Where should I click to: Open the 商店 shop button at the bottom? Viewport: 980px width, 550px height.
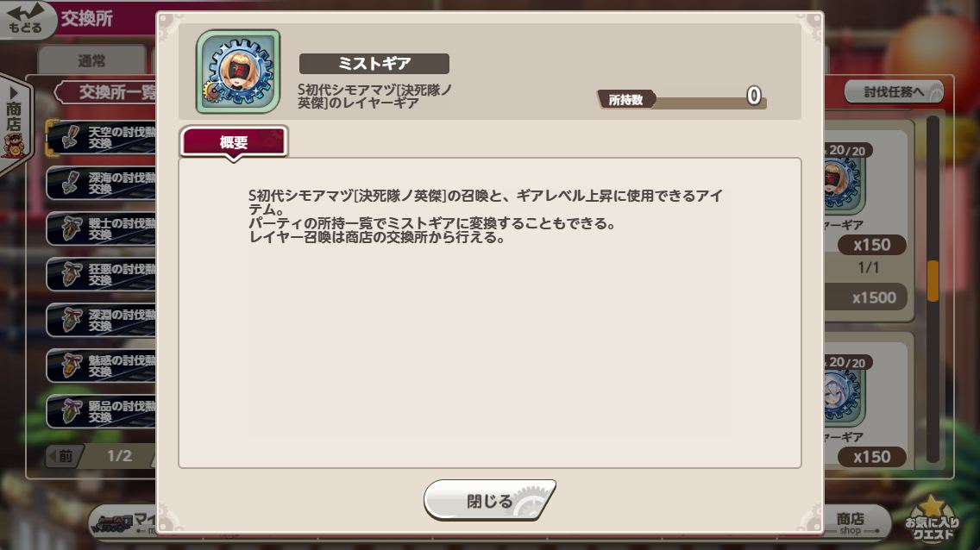(854, 522)
